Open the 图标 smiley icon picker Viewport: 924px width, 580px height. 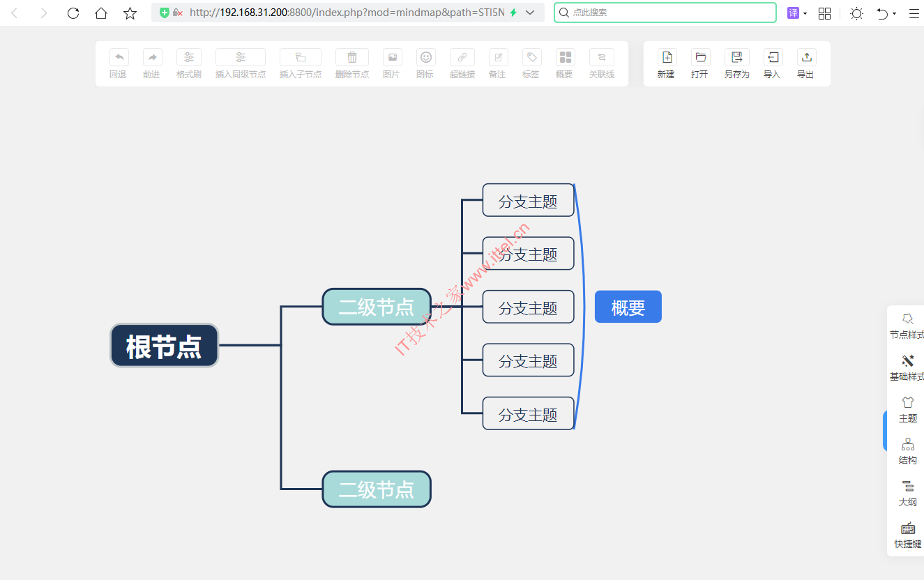click(426, 57)
